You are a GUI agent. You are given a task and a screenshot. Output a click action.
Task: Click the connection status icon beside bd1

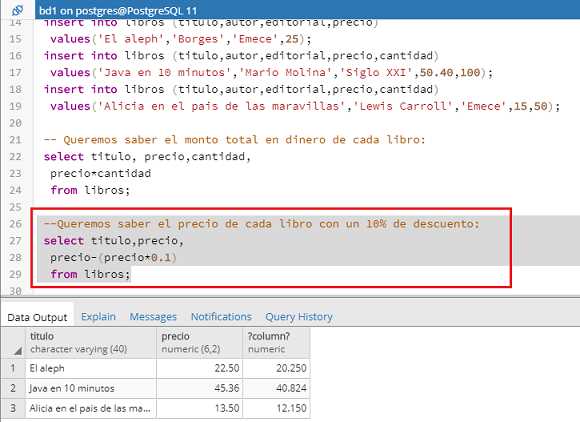(17, 10)
